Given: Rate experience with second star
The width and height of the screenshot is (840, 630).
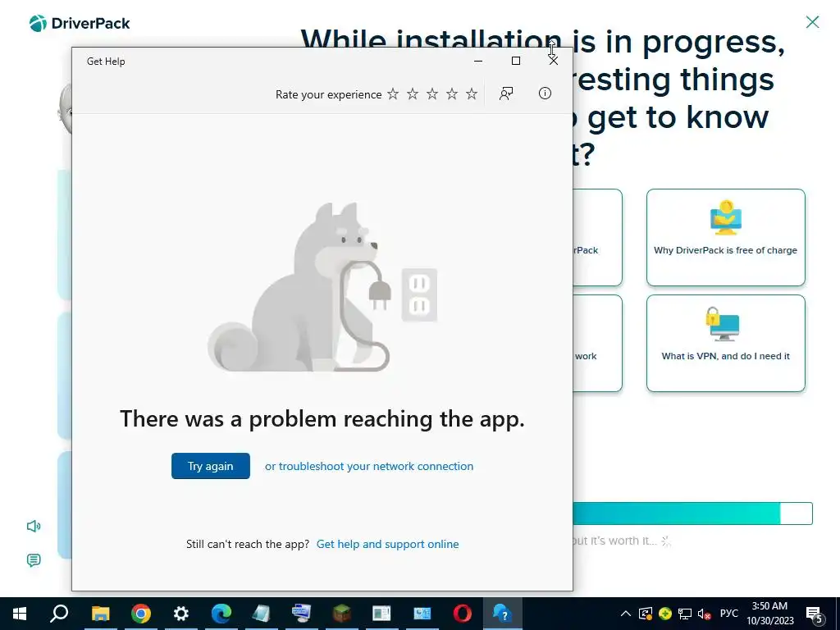Looking at the screenshot, I should tap(413, 94).
